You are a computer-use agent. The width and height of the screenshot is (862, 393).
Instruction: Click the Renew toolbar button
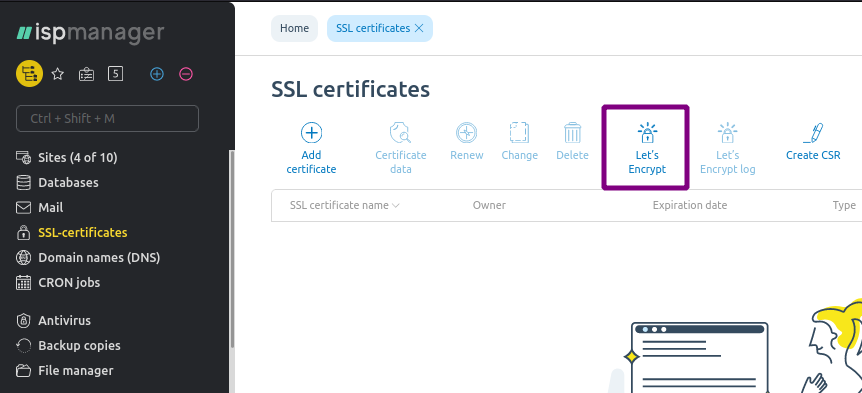point(467,142)
